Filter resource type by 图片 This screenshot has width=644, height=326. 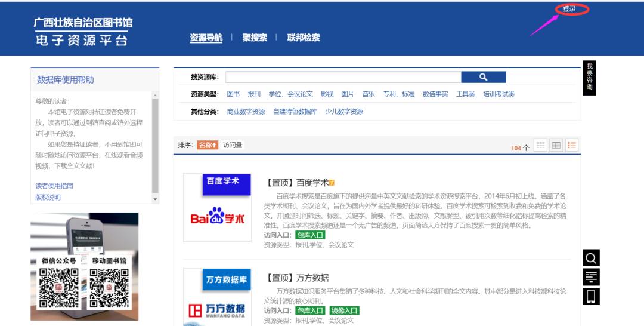[348, 94]
